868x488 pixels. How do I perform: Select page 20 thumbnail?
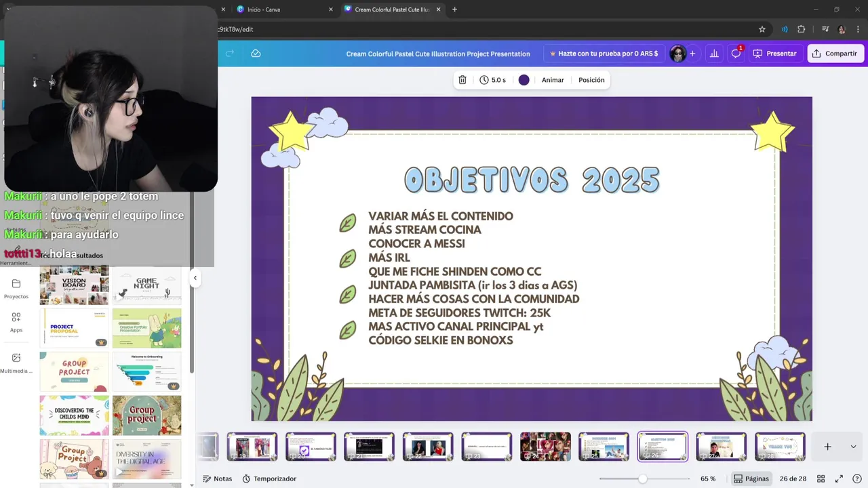click(311, 447)
